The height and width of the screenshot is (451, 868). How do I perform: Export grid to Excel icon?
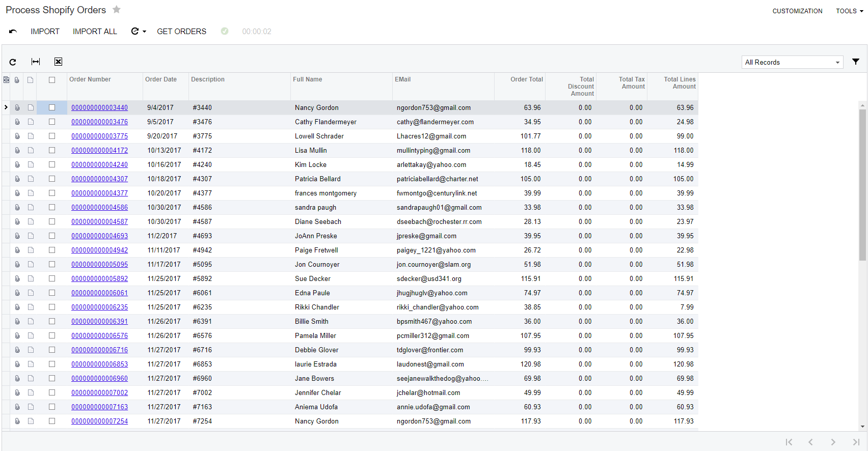coord(59,62)
